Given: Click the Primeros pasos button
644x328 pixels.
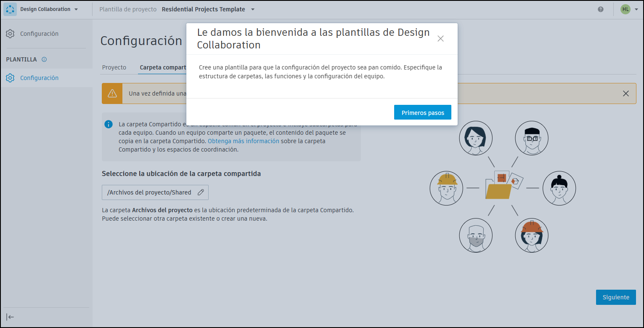Looking at the screenshot, I should tap(423, 112).
